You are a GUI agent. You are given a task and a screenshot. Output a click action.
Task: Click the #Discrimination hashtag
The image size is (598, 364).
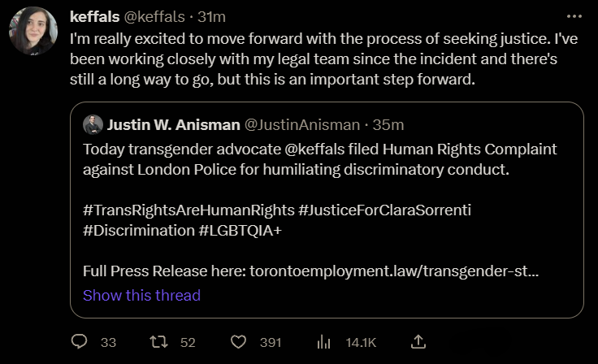click(138, 230)
